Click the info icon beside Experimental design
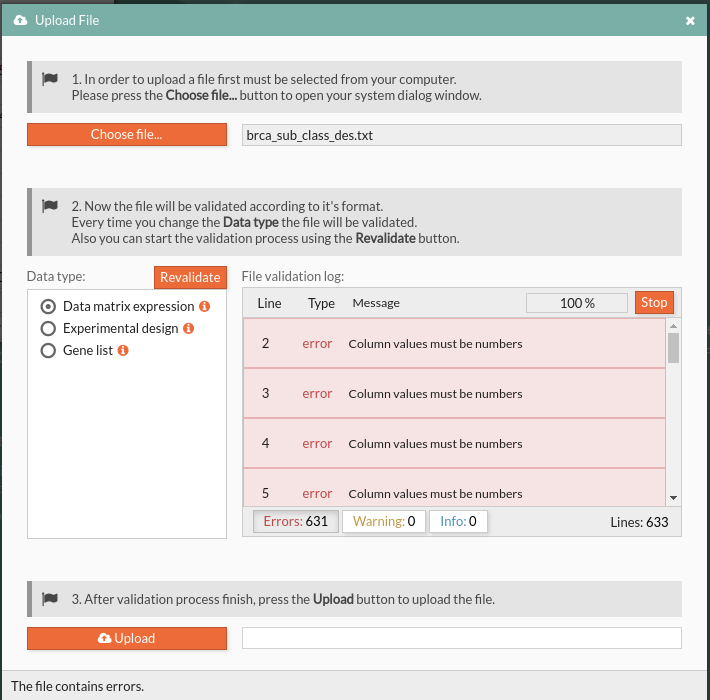This screenshot has height=700, width=710. [188, 329]
